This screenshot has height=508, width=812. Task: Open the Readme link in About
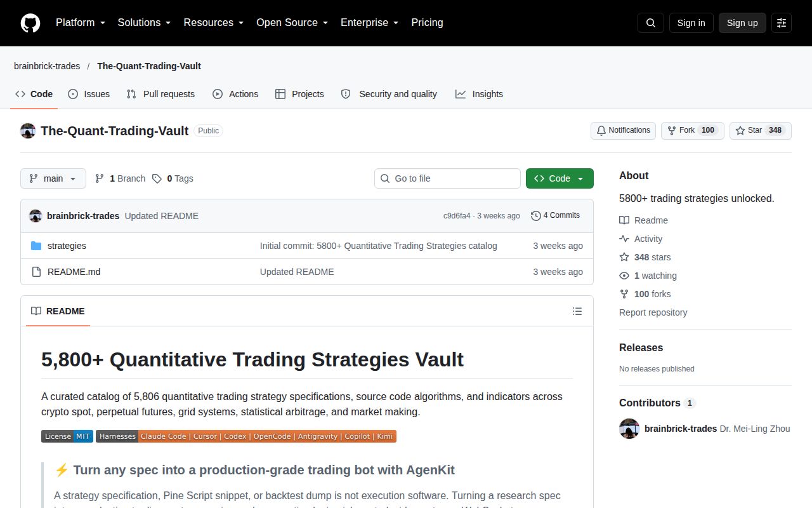pos(643,220)
